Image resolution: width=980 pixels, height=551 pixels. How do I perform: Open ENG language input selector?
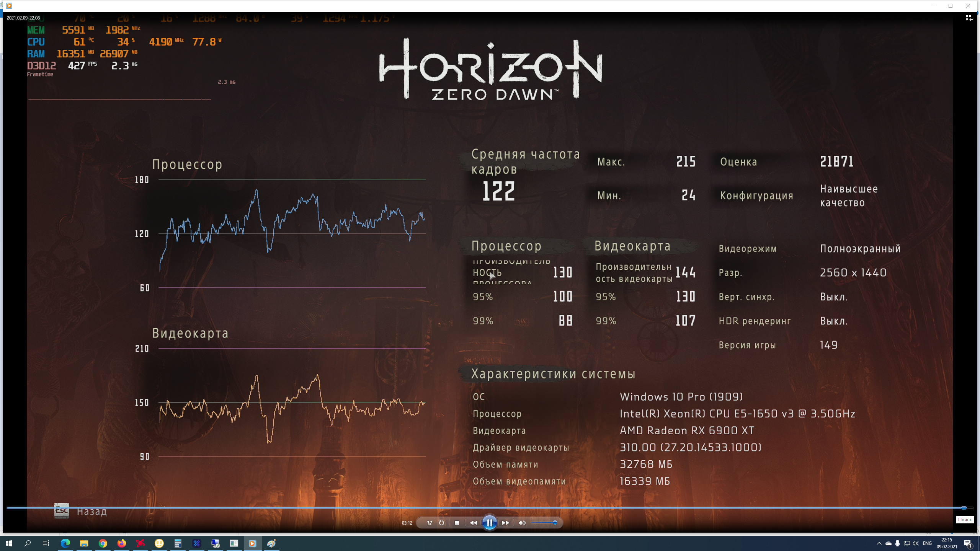[x=927, y=543]
